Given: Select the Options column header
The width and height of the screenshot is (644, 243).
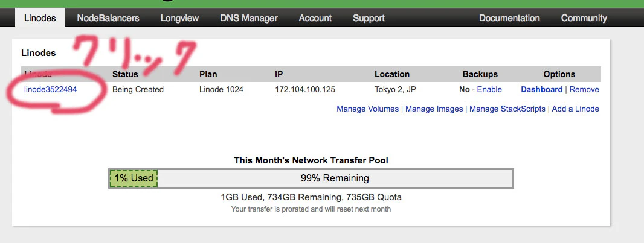Looking at the screenshot, I should pyautogui.click(x=559, y=74).
